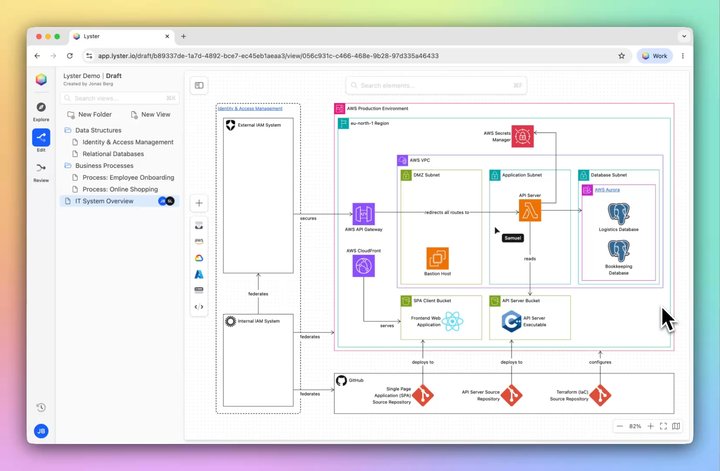Viewport: 720px width, 471px height.
Task: Select the code brackets tool
Action: pos(199,307)
